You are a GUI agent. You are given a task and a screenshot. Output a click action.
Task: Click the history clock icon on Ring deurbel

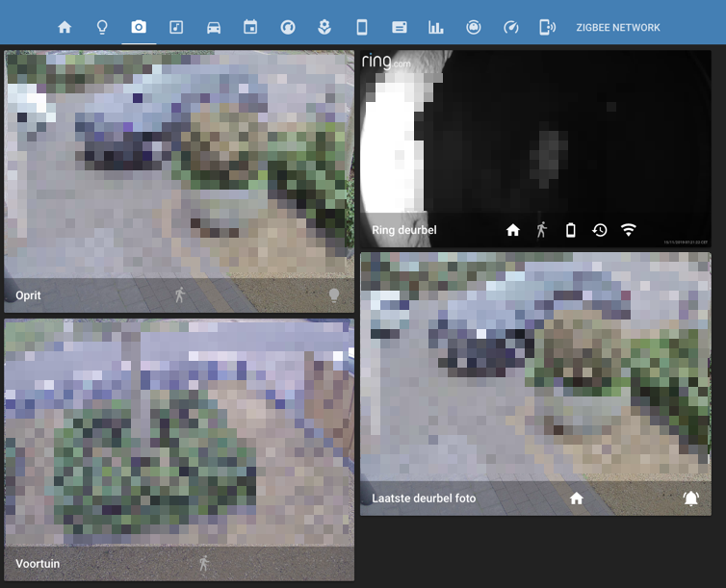599,230
